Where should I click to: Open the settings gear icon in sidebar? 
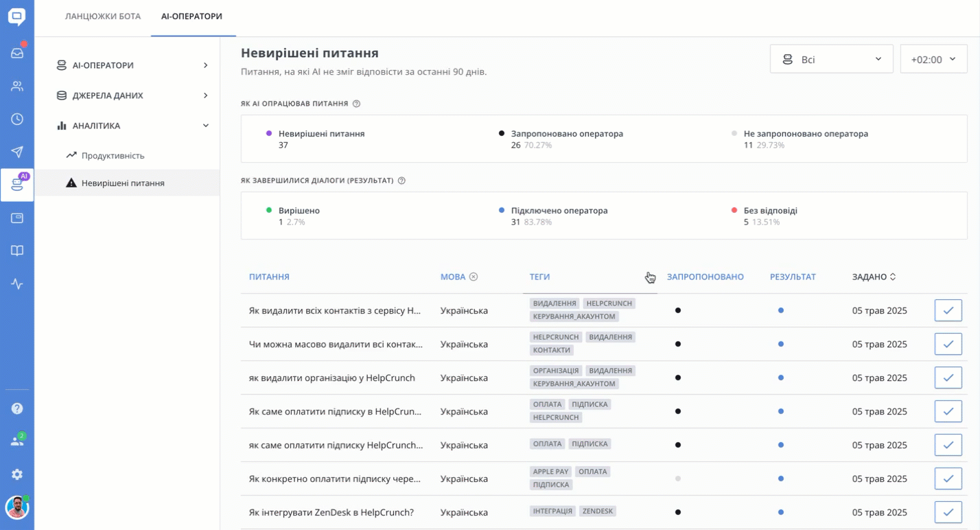tap(17, 474)
